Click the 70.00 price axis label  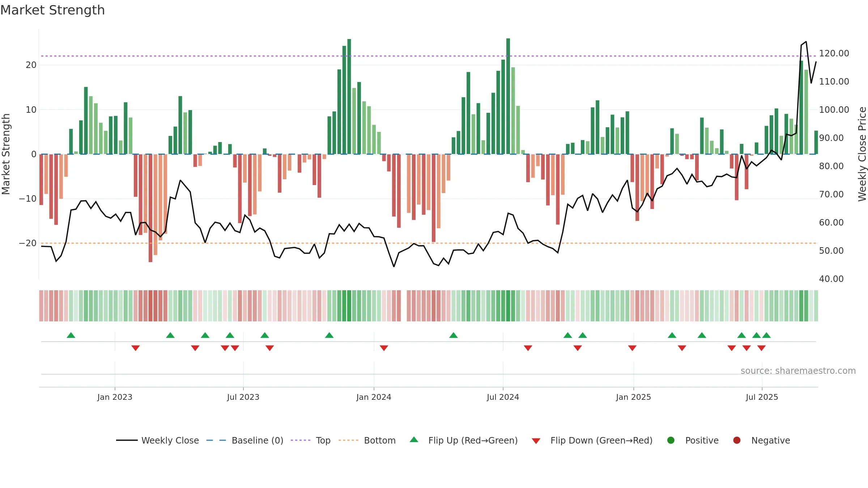click(x=831, y=194)
